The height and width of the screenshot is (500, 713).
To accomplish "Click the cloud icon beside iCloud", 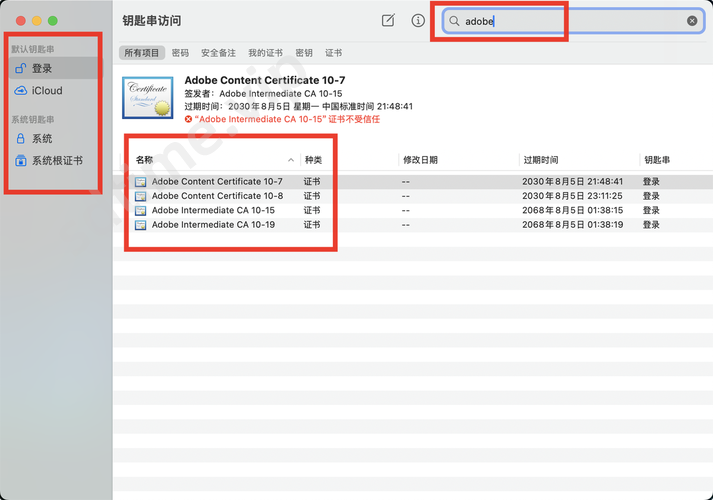I will (x=20, y=90).
